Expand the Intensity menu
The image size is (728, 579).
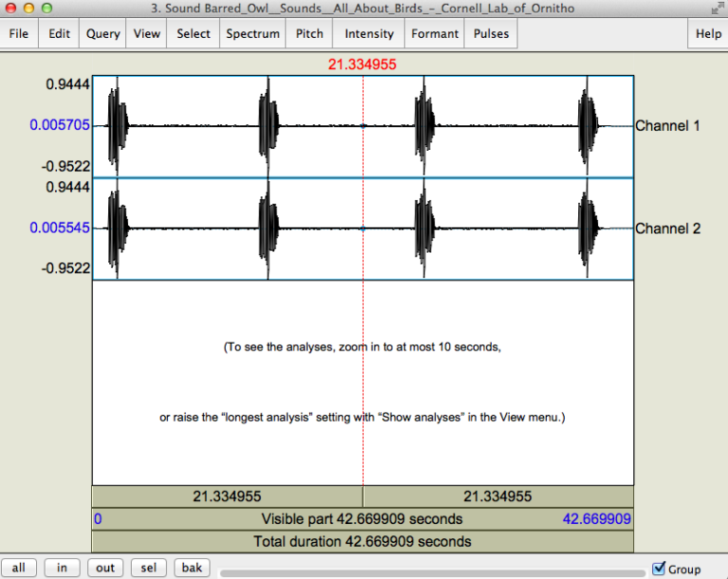tap(369, 34)
